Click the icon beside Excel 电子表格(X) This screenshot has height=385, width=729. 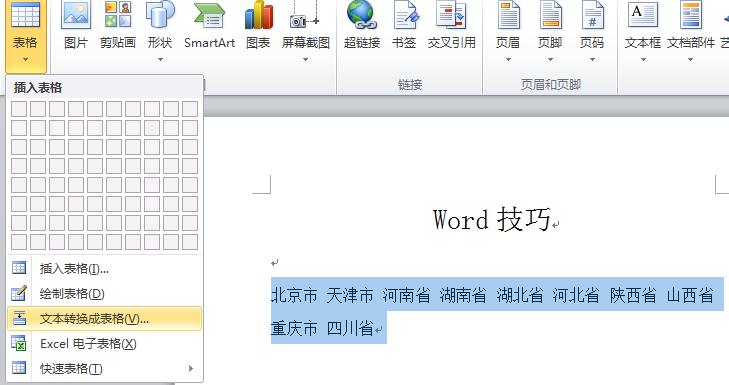click(19, 343)
